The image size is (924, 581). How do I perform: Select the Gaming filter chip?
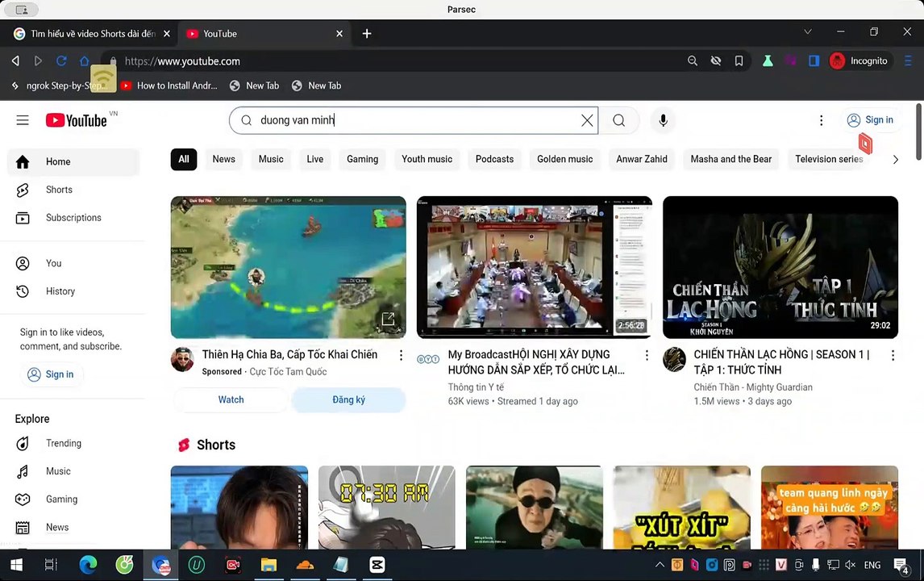click(x=362, y=159)
